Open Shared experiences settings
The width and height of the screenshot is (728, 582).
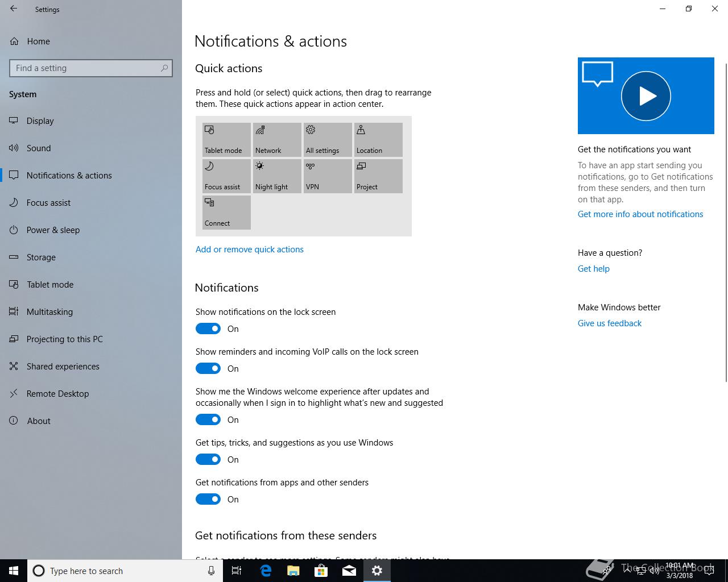pyautogui.click(x=91, y=367)
